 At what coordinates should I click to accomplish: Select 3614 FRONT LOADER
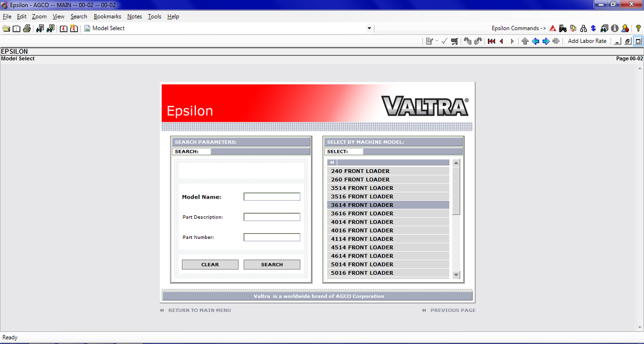(388, 205)
